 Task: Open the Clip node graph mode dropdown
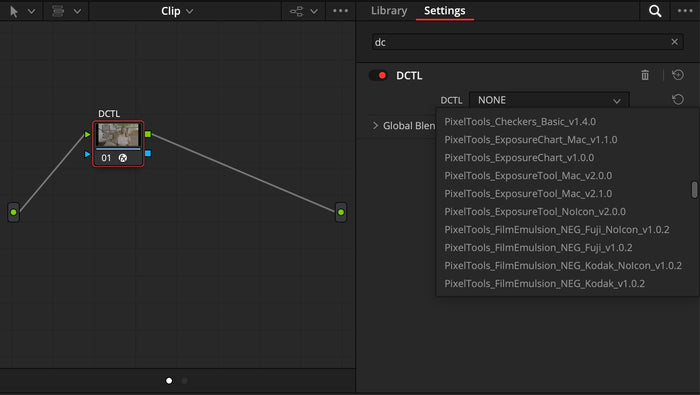coord(177,11)
